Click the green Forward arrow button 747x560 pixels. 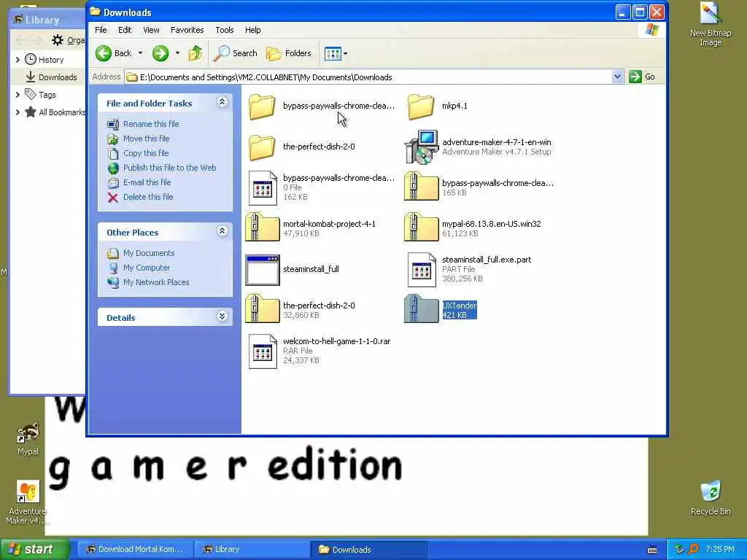pos(160,53)
